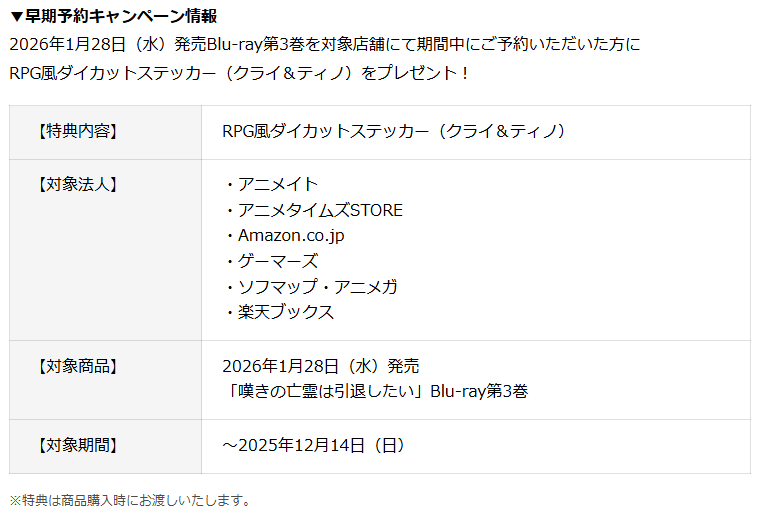Click the ～2025年12月14日（日） deadline text
The width and height of the screenshot is (757, 528).
(314, 445)
